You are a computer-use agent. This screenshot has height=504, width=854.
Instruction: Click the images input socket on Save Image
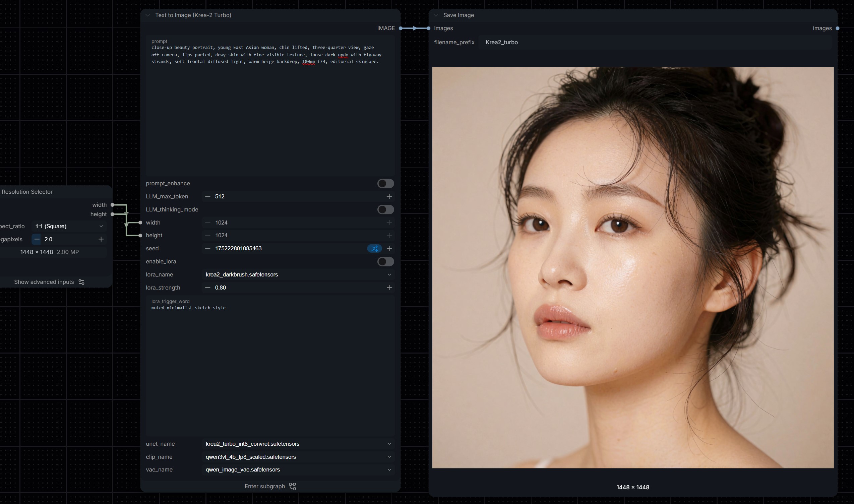pyautogui.click(x=428, y=28)
